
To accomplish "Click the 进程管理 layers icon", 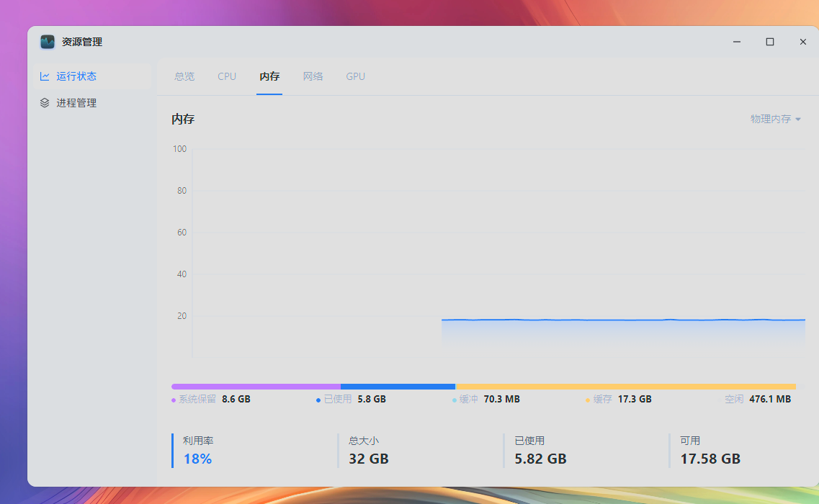I will click(45, 103).
